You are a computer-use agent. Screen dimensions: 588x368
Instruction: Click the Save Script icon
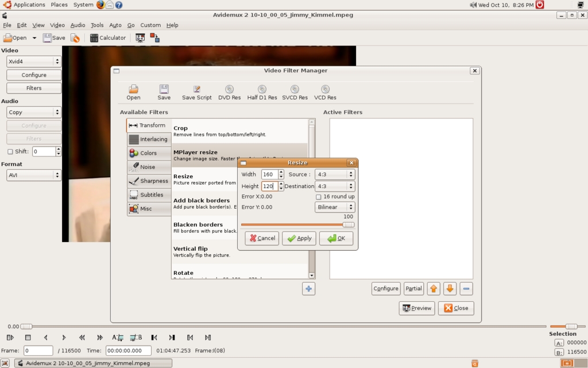[x=196, y=89]
